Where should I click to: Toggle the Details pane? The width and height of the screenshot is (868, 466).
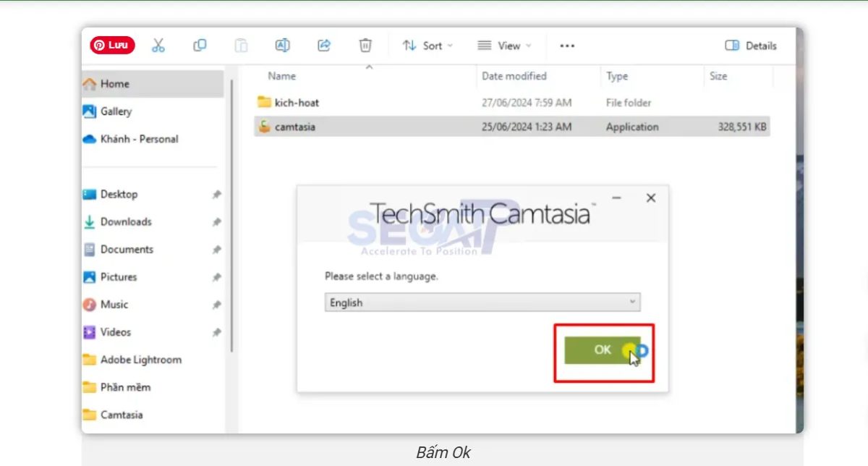coord(749,46)
